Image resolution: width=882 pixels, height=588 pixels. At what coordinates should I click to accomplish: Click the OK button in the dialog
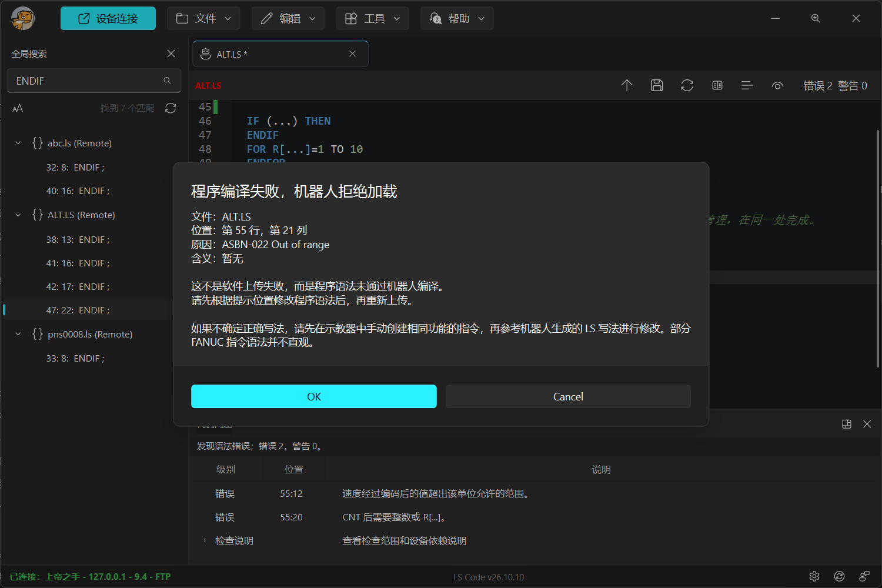point(314,396)
